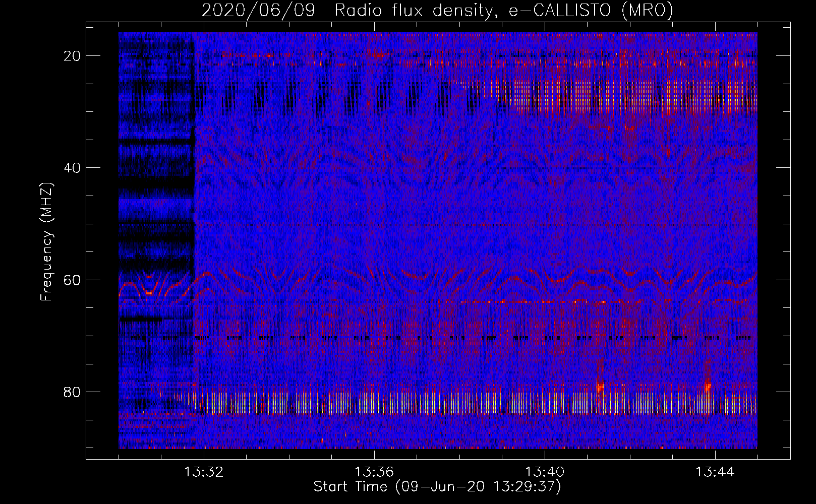This screenshot has height=504, width=816.
Task: Click the 80 MHz tick label
Action: point(73,392)
